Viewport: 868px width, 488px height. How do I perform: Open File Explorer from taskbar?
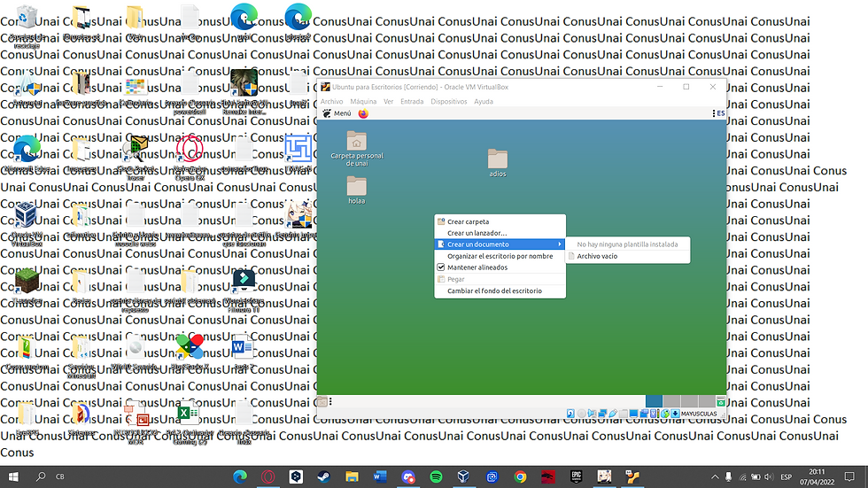click(353, 476)
